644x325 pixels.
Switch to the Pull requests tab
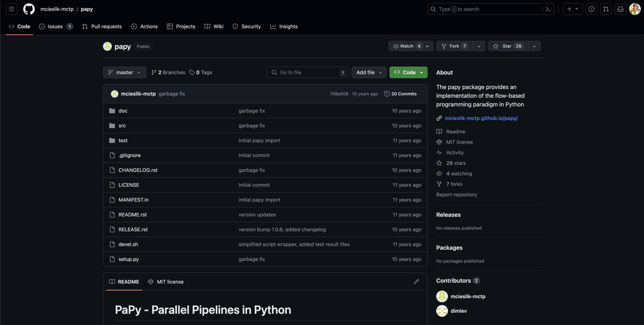[102, 26]
